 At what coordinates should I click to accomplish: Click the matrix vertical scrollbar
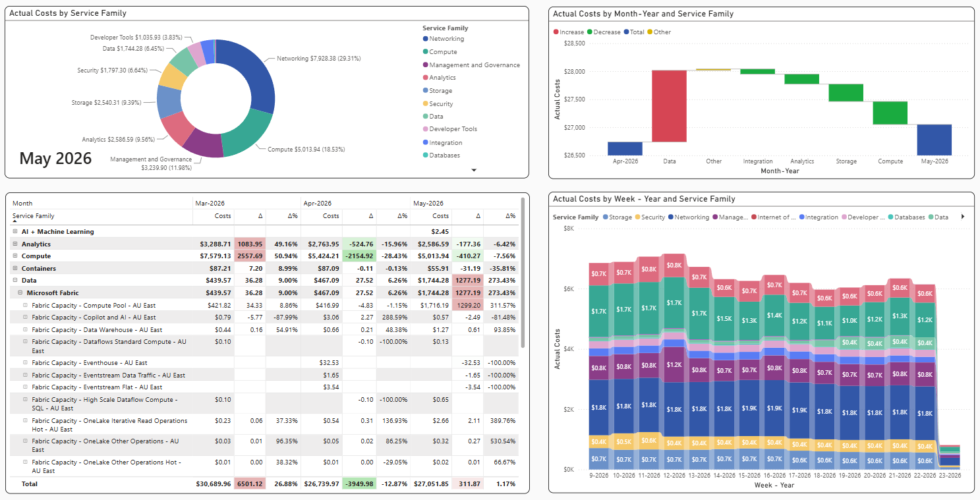tap(524, 271)
